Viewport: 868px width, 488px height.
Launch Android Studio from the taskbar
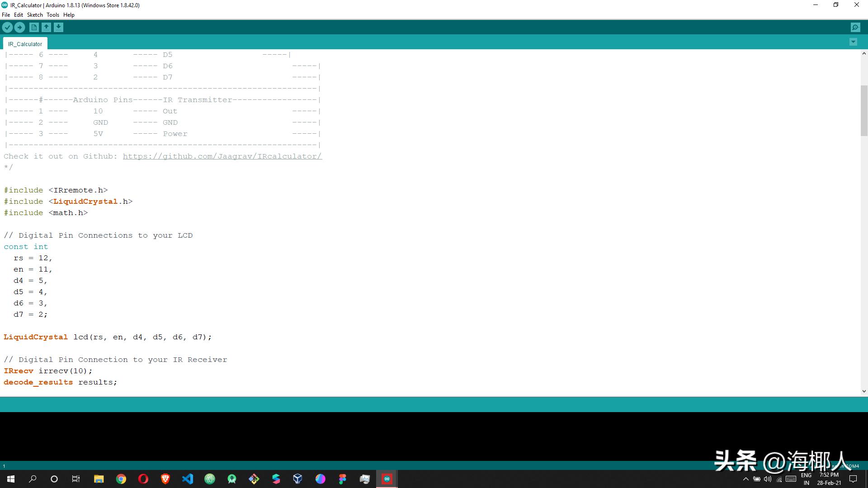point(232,479)
